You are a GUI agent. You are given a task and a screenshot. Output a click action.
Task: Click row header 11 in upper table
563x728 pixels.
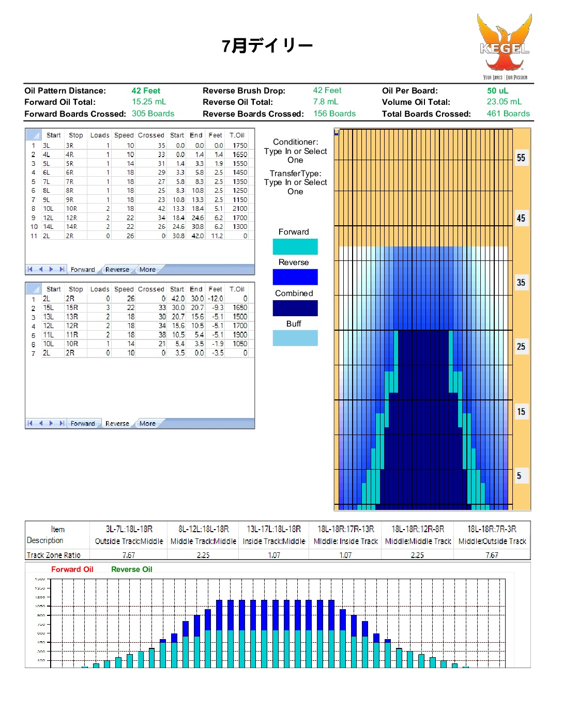click(33, 236)
